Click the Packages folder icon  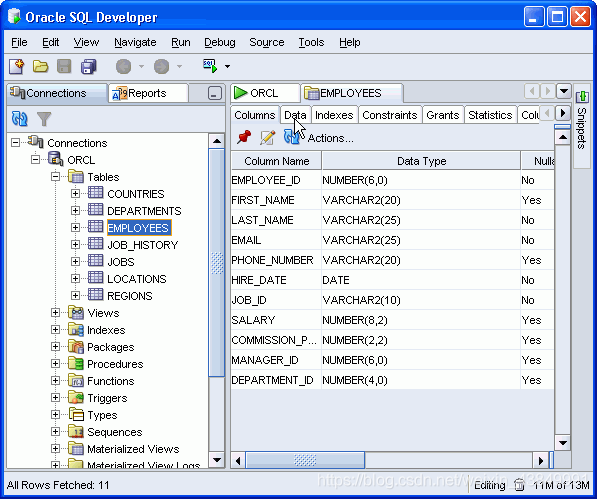coord(76,346)
